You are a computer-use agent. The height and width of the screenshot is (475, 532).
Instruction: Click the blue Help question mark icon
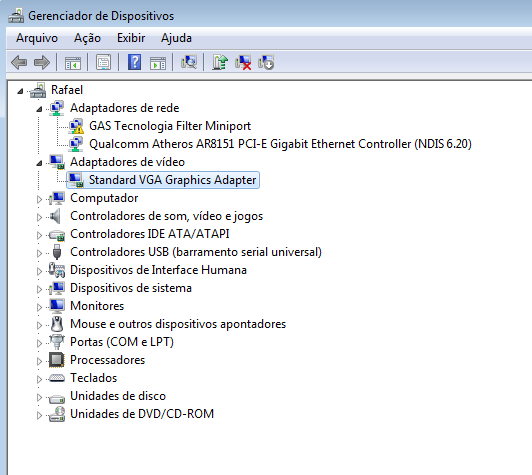tap(134, 62)
